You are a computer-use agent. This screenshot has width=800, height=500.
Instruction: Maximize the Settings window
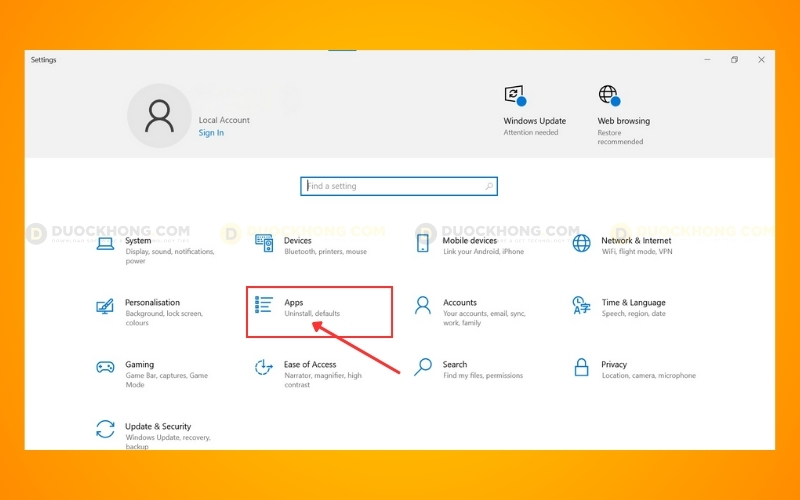click(734, 60)
